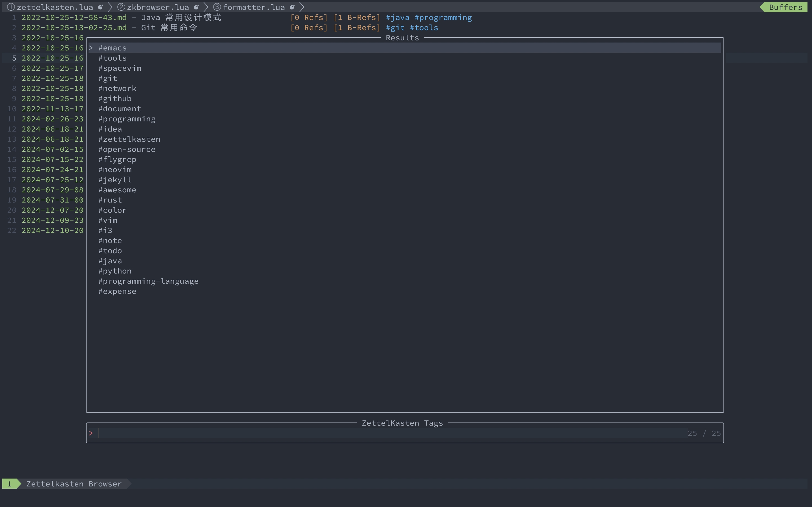The width and height of the screenshot is (812, 507).
Task: Switch to zettelkasten.lua buffer tab
Action: tap(55, 7)
